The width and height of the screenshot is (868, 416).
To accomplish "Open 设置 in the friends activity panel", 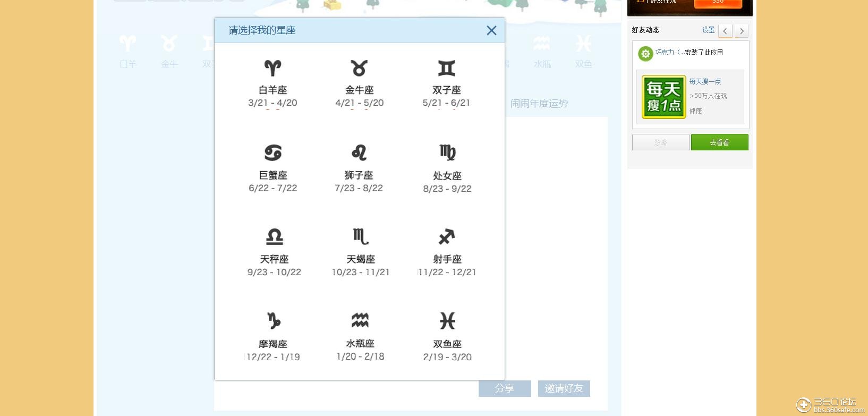I will pyautogui.click(x=708, y=30).
